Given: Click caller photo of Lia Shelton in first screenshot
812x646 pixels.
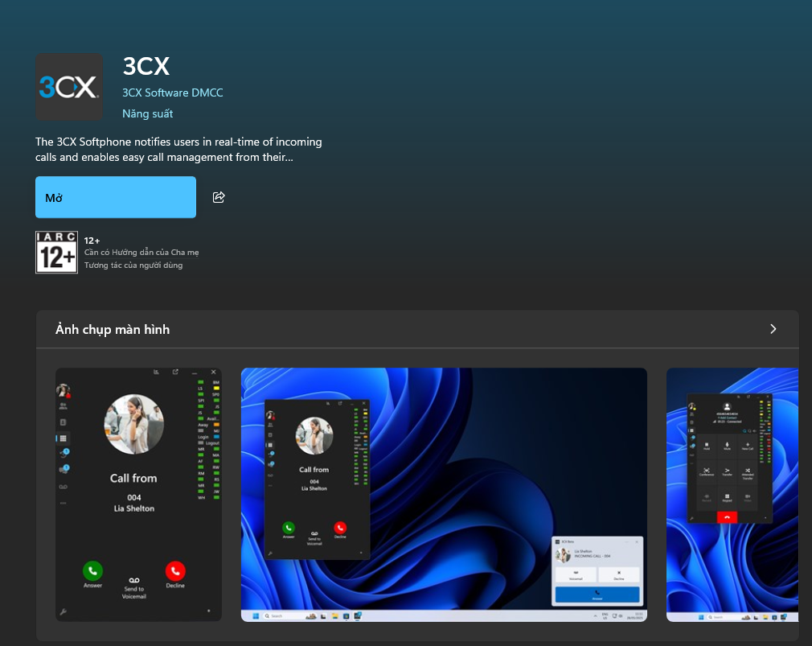Looking at the screenshot, I should click(134, 424).
